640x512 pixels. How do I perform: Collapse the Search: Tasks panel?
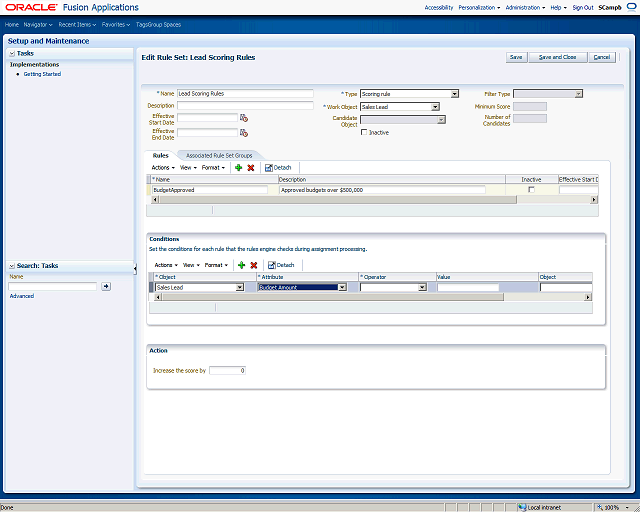(x=12, y=266)
